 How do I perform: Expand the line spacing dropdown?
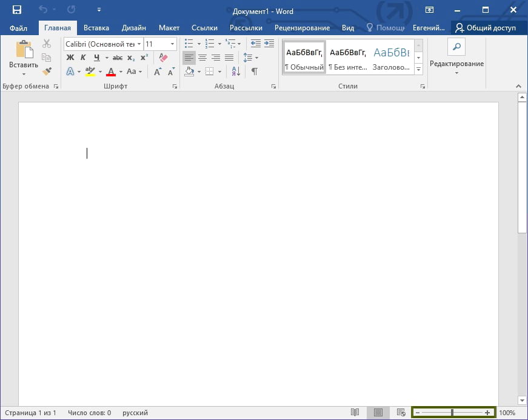[x=257, y=58]
